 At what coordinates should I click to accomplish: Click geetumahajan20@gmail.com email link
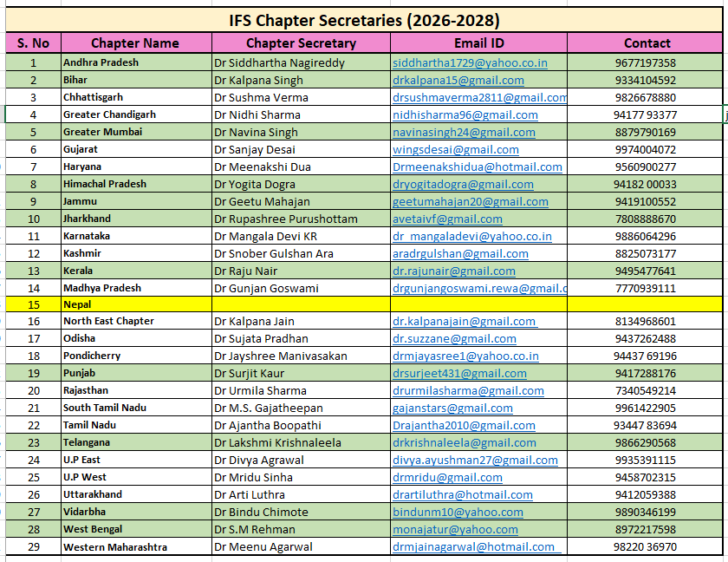click(x=470, y=201)
